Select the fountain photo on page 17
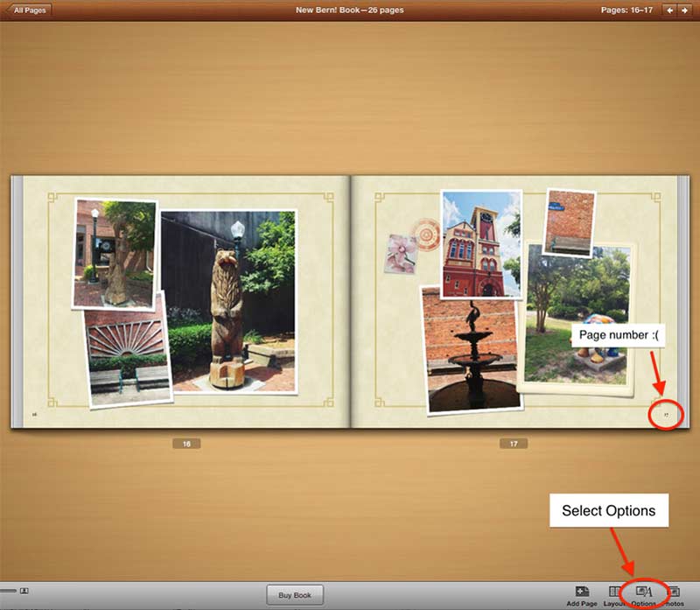This screenshot has height=610, width=700. point(469,350)
